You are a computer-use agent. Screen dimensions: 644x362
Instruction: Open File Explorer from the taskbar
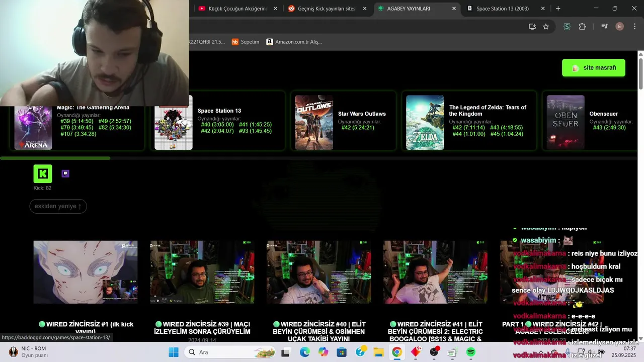coord(378,352)
